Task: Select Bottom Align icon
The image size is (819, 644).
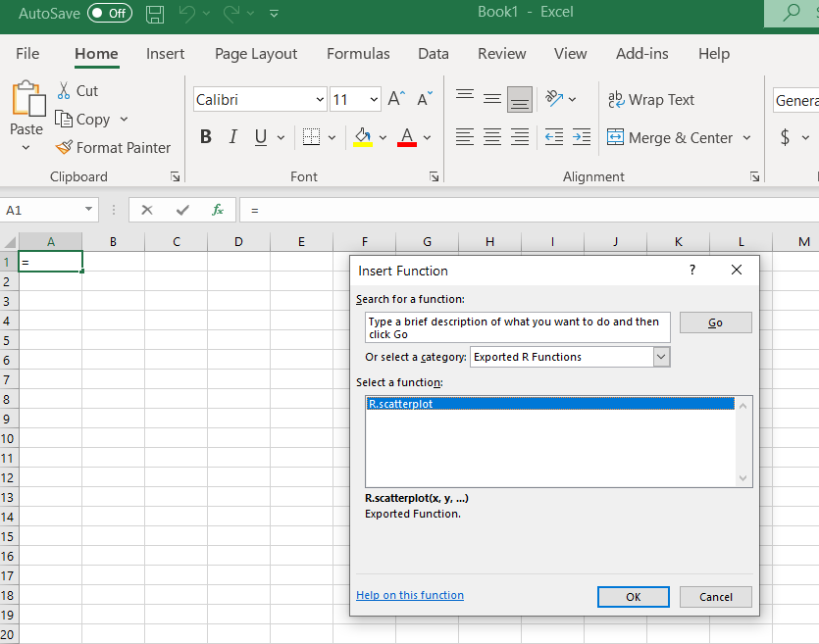Action: pyautogui.click(x=520, y=99)
